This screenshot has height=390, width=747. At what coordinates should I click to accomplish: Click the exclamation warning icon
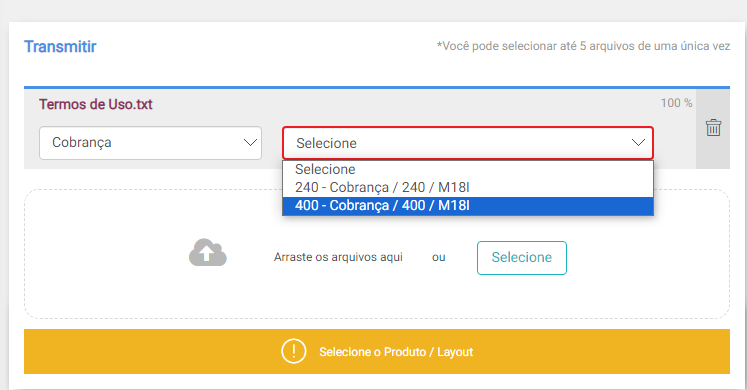tap(293, 351)
